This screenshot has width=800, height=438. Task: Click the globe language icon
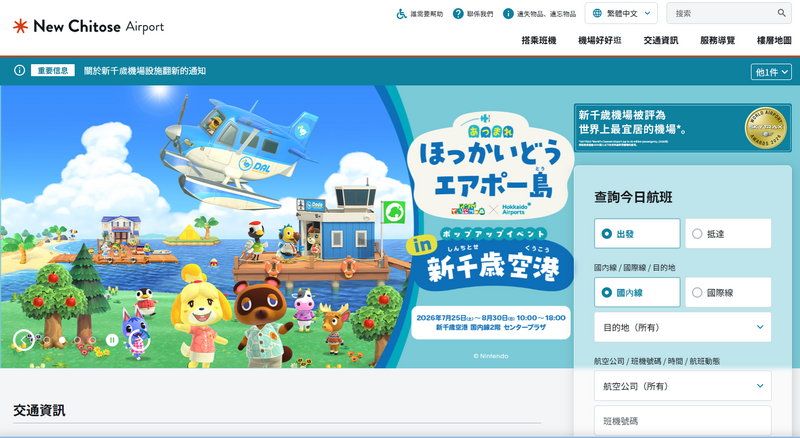click(597, 13)
